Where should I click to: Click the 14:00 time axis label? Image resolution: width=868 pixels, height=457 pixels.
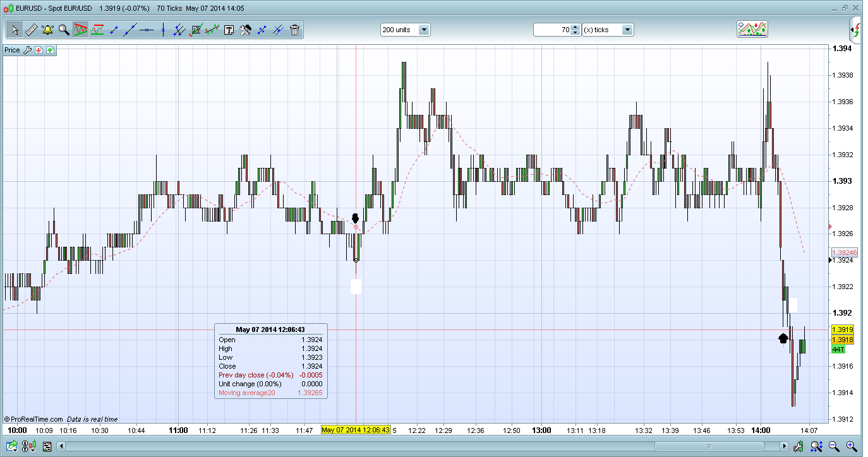point(761,430)
